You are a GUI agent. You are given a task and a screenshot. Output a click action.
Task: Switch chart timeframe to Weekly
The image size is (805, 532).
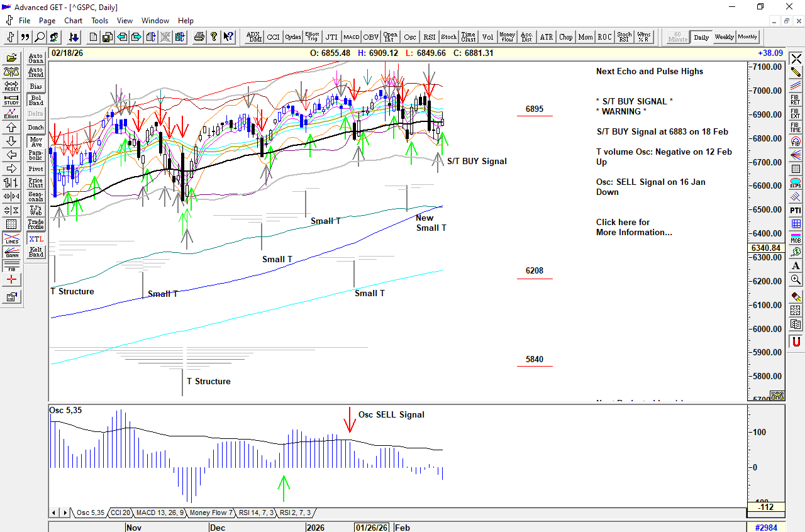[x=724, y=37]
